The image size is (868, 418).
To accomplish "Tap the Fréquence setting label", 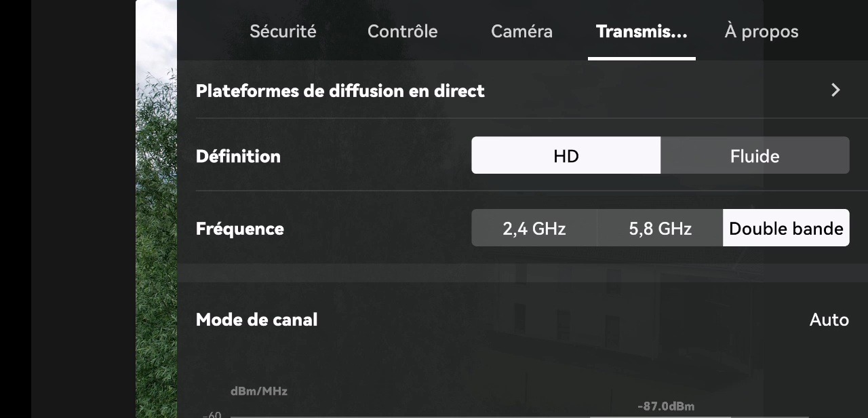I will [239, 229].
